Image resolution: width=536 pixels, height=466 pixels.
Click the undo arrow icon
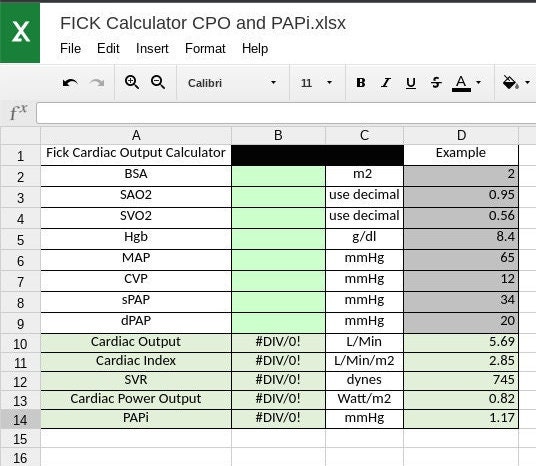click(x=70, y=83)
